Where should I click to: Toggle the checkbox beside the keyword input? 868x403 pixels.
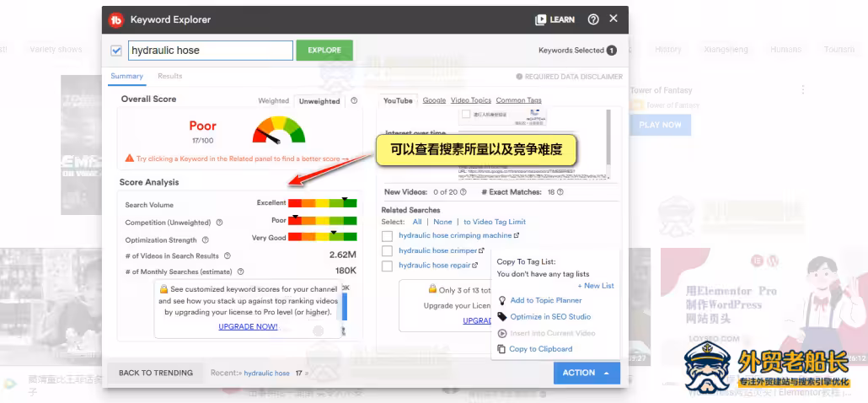point(116,51)
